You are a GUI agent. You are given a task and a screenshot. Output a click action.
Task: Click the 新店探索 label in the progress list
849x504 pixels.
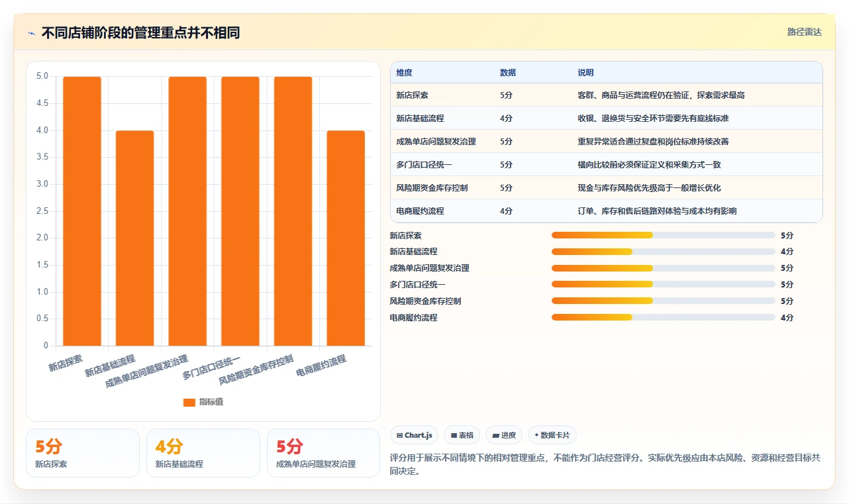pyautogui.click(x=405, y=235)
